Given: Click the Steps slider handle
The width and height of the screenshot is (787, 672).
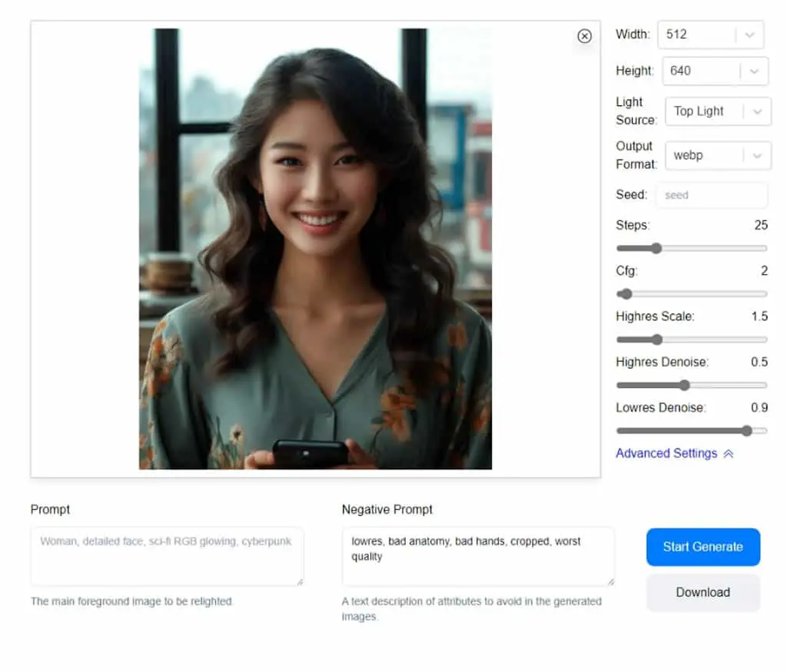Looking at the screenshot, I should [x=656, y=248].
